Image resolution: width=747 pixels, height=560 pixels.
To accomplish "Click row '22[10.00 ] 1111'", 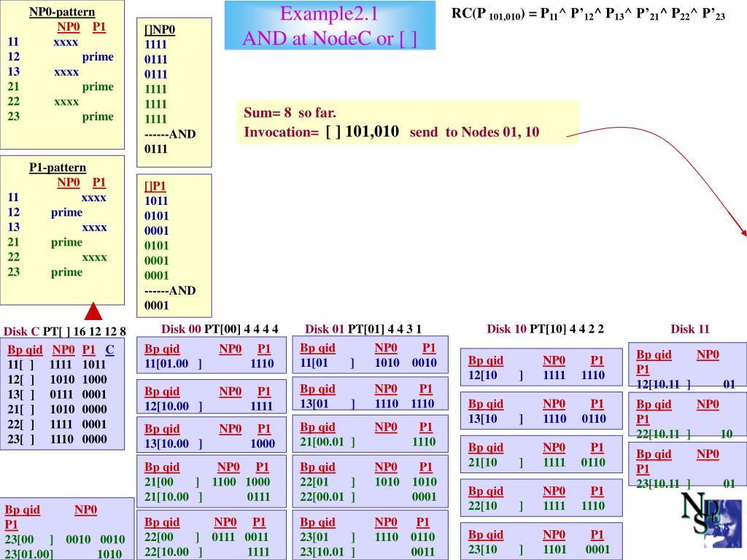I will (206, 552).
